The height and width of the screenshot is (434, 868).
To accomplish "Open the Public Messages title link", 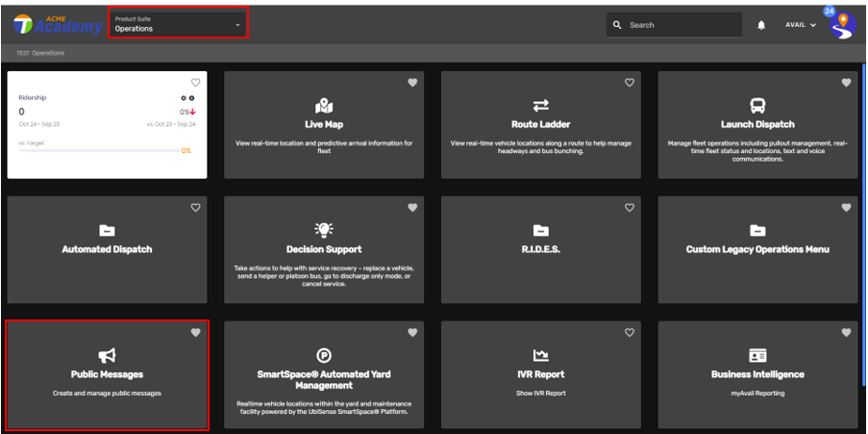I will 107,374.
